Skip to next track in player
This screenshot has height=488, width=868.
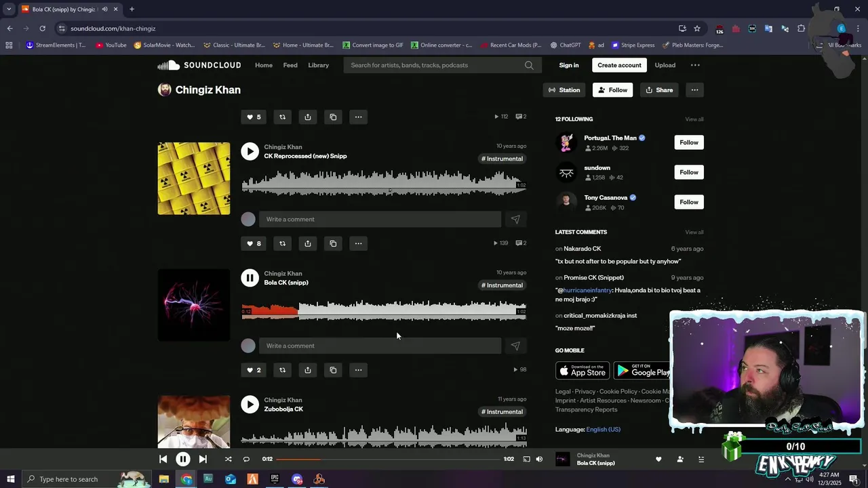[202, 459]
